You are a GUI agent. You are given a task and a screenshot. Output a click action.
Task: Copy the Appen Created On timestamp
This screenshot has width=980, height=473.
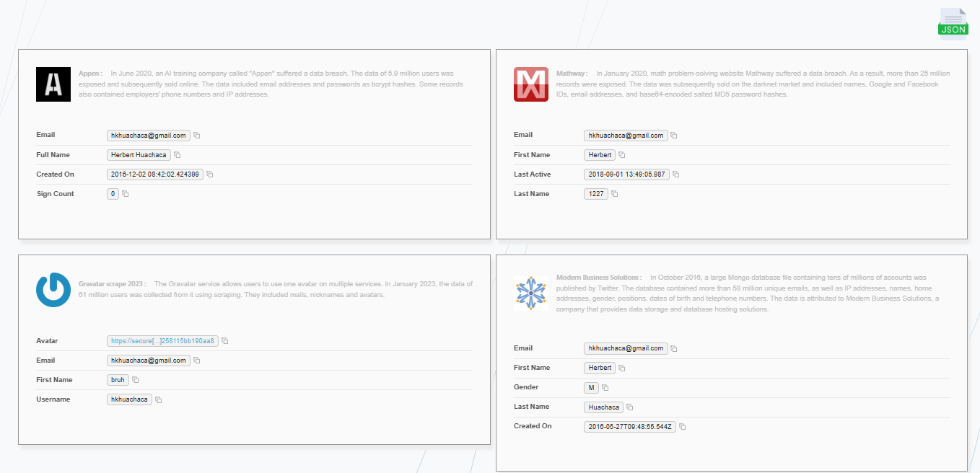click(210, 174)
